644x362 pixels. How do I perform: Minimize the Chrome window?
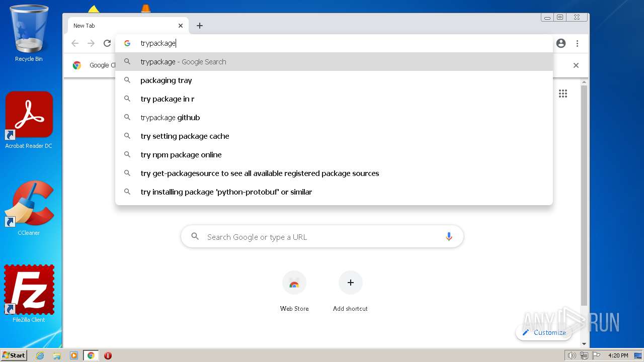point(547,17)
